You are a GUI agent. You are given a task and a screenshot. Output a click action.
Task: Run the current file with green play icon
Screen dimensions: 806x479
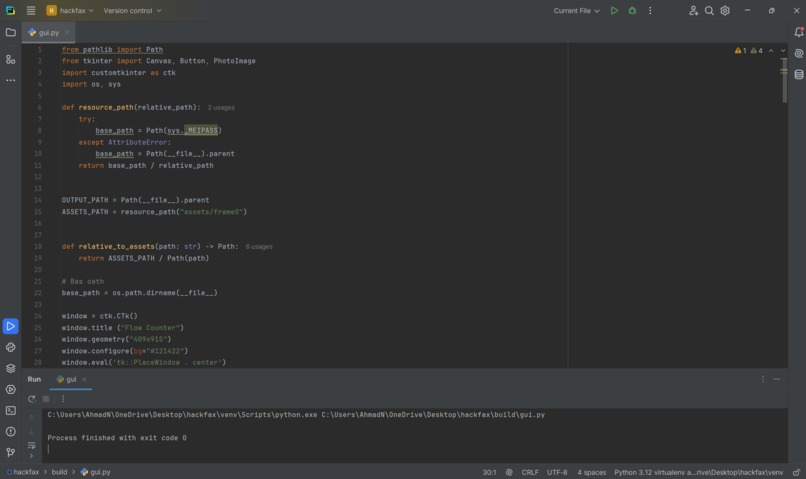click(x=614, y=10)
